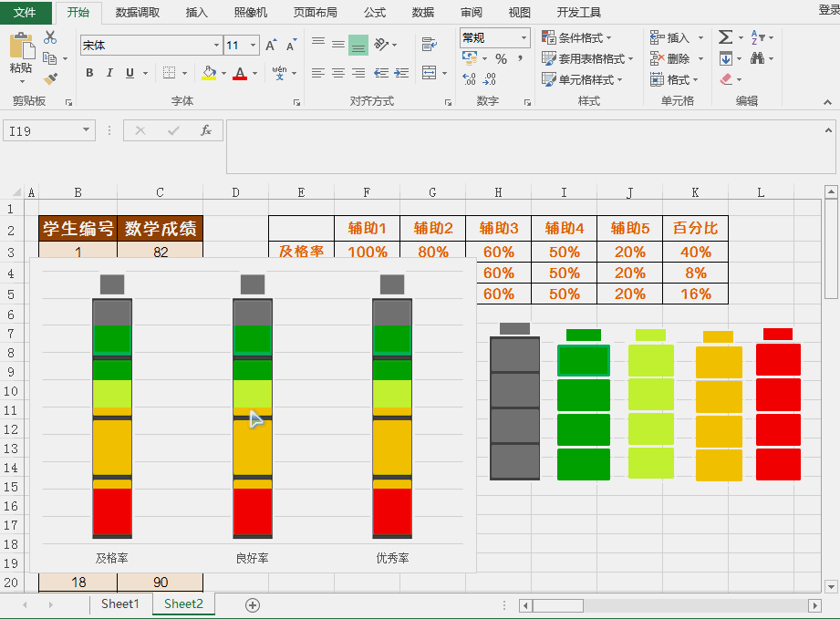Open the font dialog launcher in 字体 group
Image resolution: width=840 pixels, height=619 pixels.
coord(296,102)
